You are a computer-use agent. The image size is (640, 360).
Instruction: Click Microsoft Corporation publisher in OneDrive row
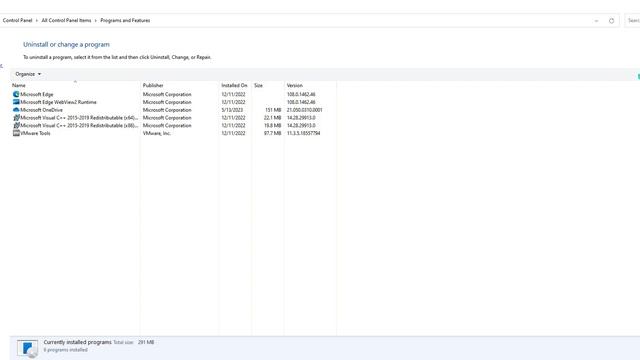point(167,110)
